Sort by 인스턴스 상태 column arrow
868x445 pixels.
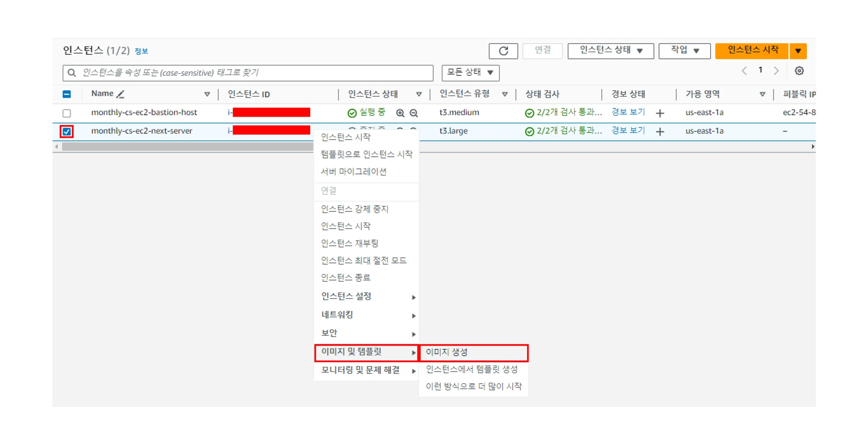click(x=419, y=94)
